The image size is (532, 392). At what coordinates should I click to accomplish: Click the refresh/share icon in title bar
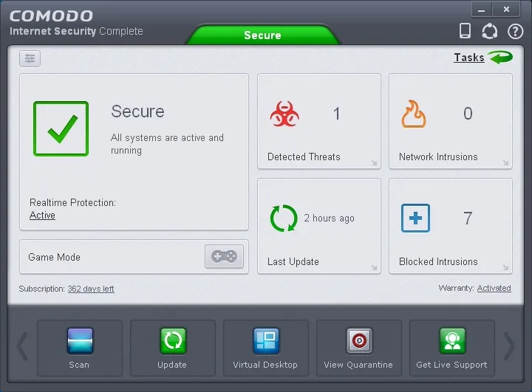point(490,31)
